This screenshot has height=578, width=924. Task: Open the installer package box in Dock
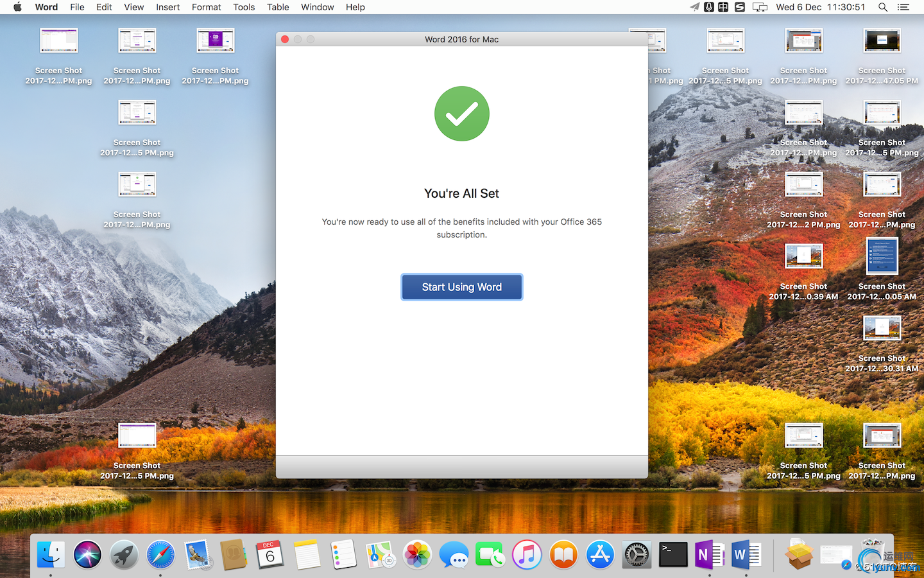click(799, 555)
